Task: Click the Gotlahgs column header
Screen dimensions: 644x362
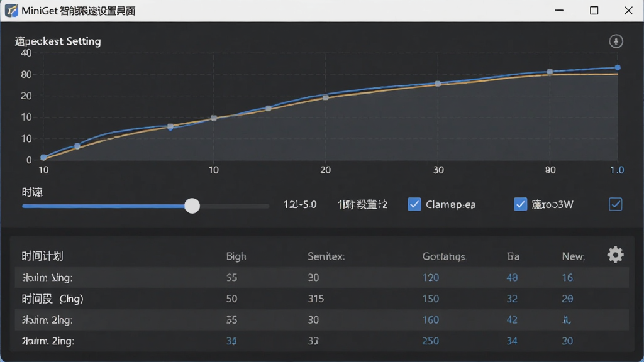Action: 443,256
